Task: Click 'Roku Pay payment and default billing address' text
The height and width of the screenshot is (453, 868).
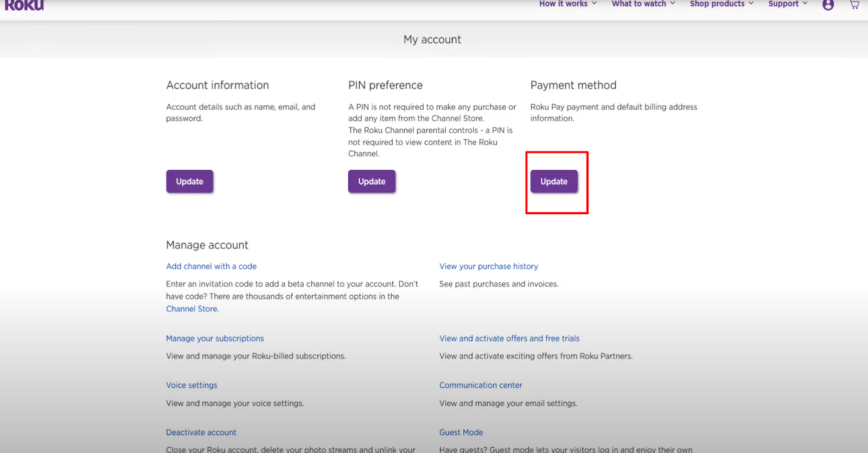Action: click(614, 107)
